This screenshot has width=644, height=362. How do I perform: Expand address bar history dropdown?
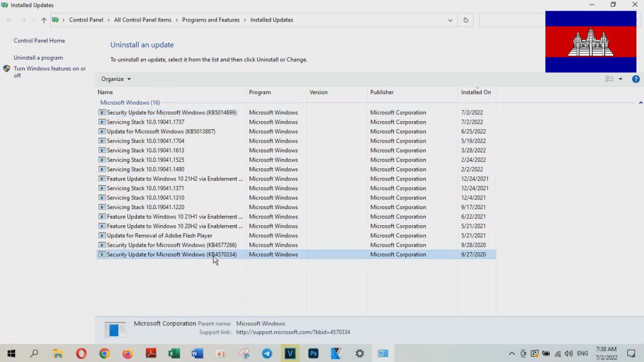(450, 20)
